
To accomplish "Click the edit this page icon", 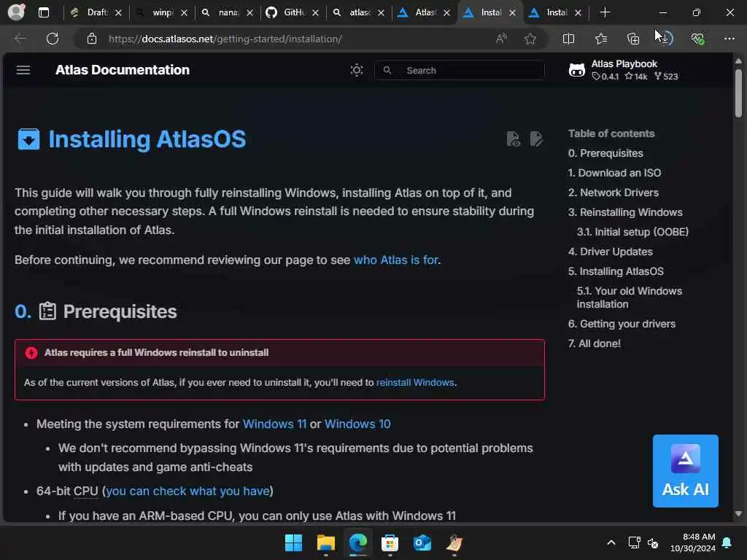I will click(x=536, y=139).
